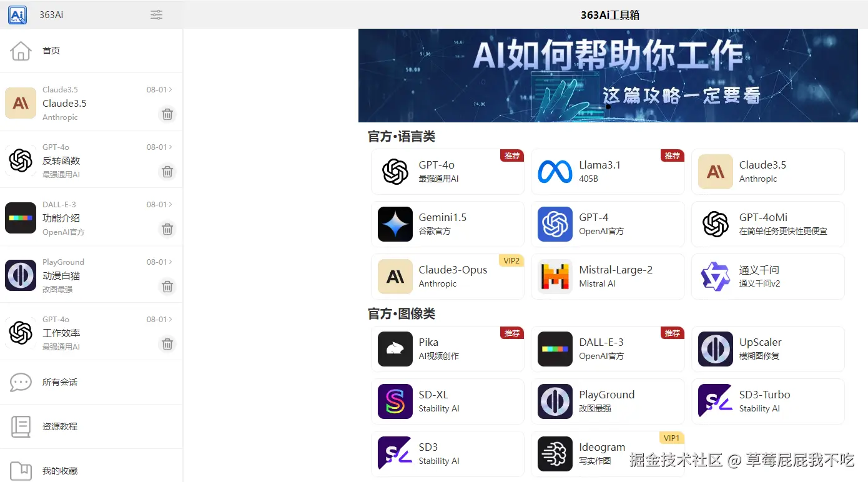Screen dimensions: 868x482
Task: Open the sidebar settings sliders icon
Action: [x=157, y=14]
